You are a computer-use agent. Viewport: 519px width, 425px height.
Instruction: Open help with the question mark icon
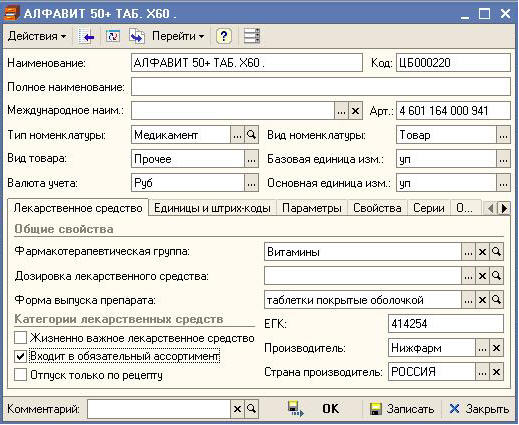point(224,36)
